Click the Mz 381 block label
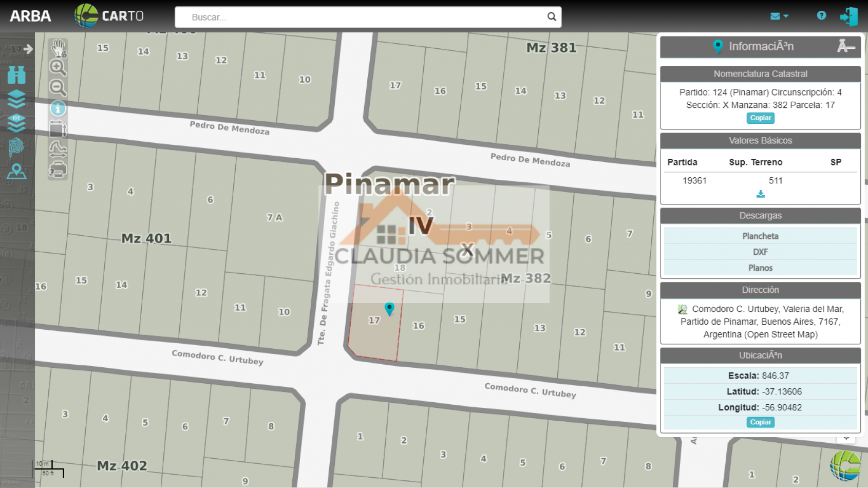Viewport: 868px width, 488px height. (552, 48)
